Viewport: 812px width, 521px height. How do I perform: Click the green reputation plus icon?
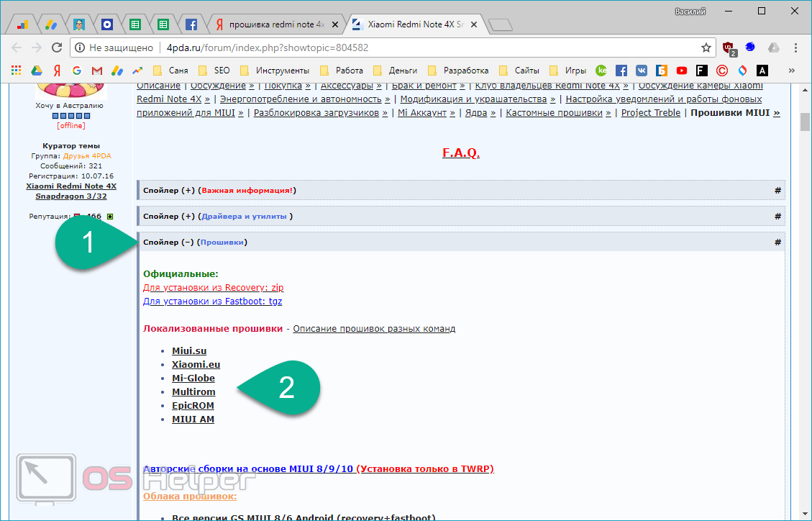[110, 217]
